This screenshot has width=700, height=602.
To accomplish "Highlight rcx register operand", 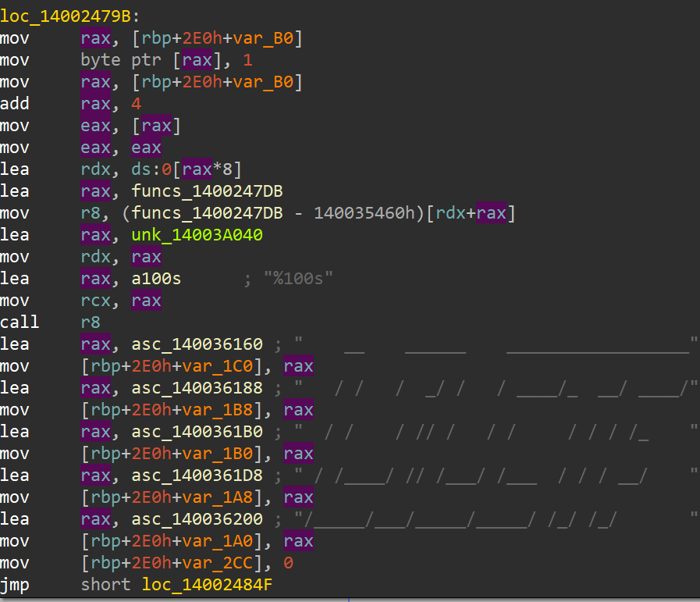I will (95, 301).
